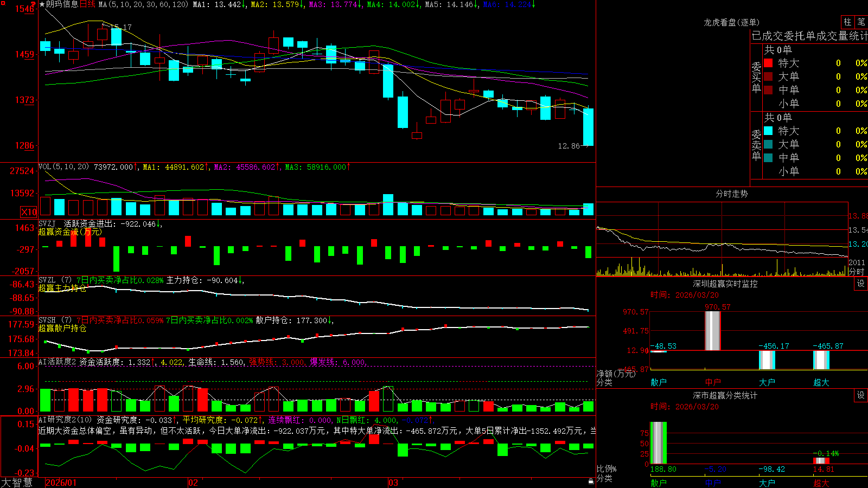Click the 已成交委托单成交量统计 header
The height and width of the screenshot is (488, 868).
click(809, 36)
